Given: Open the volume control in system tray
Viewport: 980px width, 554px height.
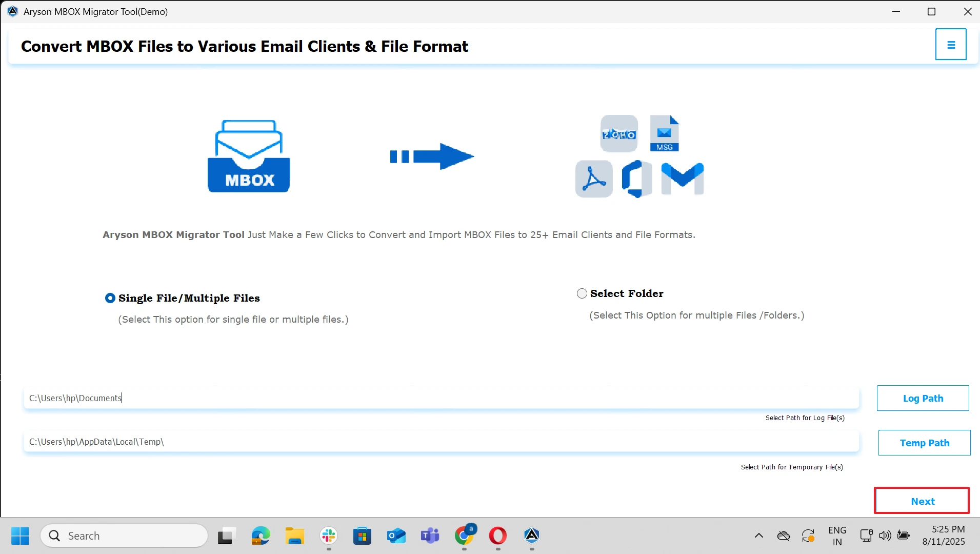Looking at the screenshot, I should (885, 536).
